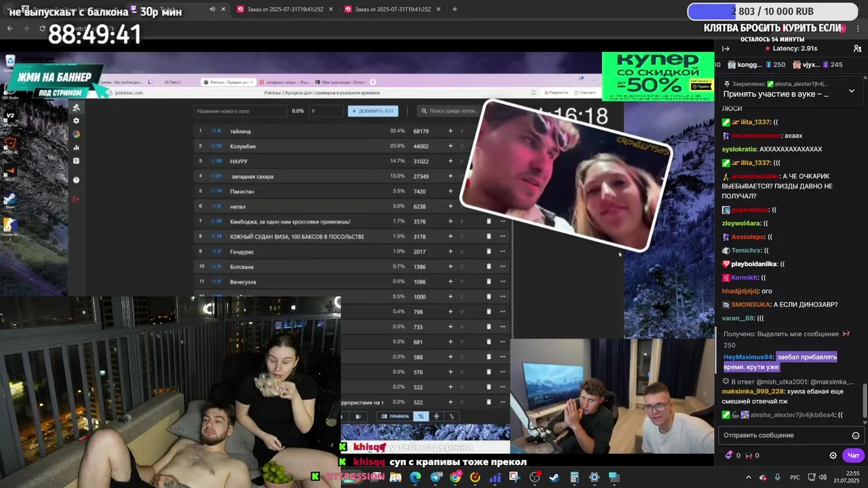Close the Twitch browser tab

[223, 9]
